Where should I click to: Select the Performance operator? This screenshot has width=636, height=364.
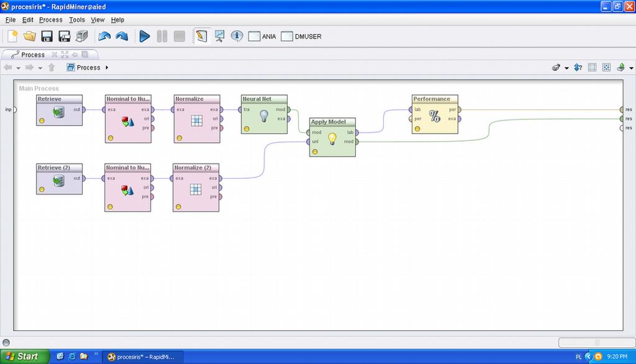pos(435,114)
